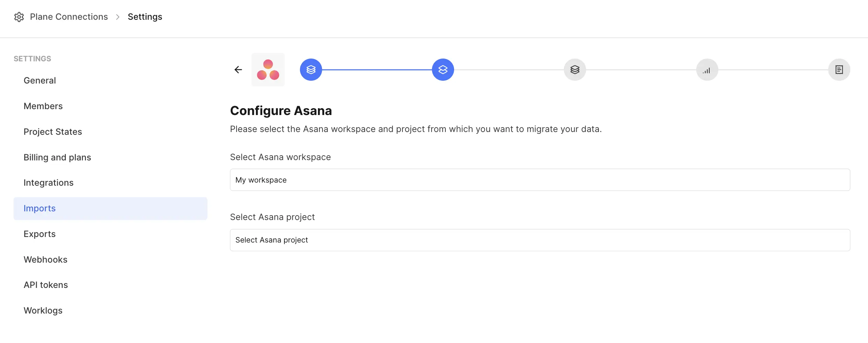This screenshot has width=868, height=343.
Task: Select the document summary step icon
Action: click(839, 70)
